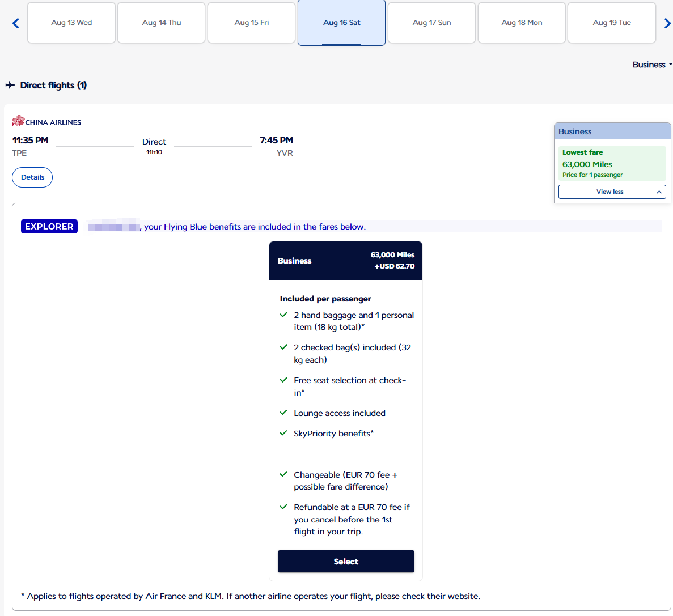This screenshot has height=616, width=673.
Task: Select the Aug 13 Wed date tab
Action: 71,23
